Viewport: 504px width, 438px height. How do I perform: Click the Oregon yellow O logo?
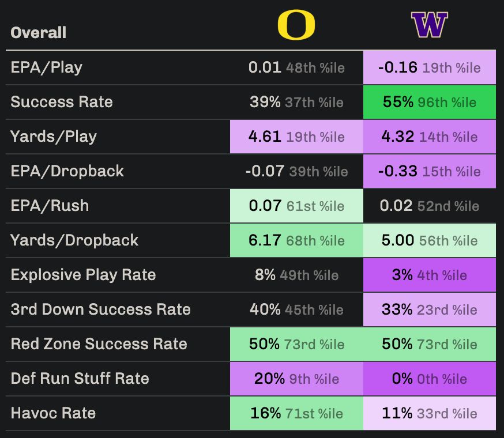pos(296,26)
